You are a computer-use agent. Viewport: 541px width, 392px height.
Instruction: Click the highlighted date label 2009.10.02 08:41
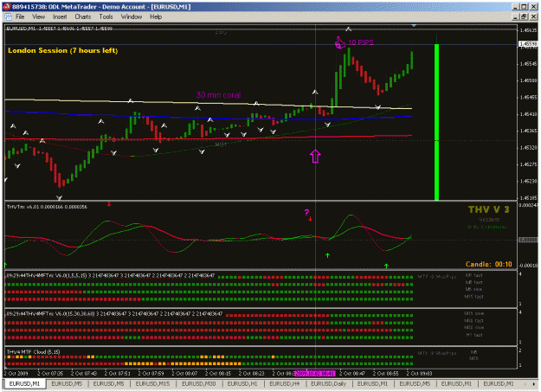315,373
